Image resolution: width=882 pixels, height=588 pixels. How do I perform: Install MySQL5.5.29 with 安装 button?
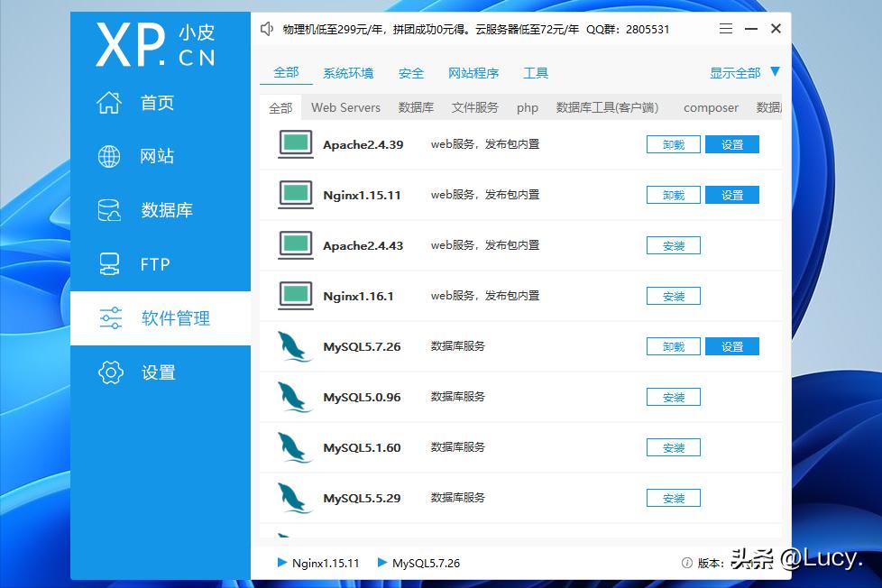674,498
